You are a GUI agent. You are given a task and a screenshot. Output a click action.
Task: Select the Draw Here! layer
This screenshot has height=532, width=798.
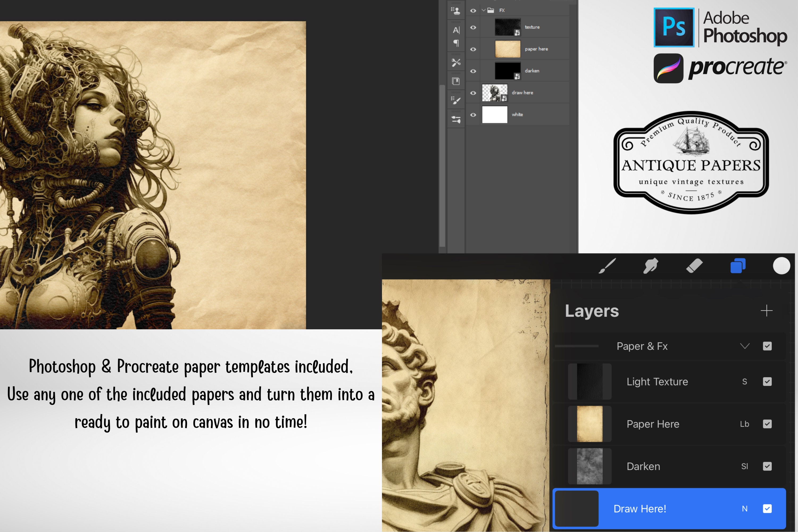click(x=669, y=509)
